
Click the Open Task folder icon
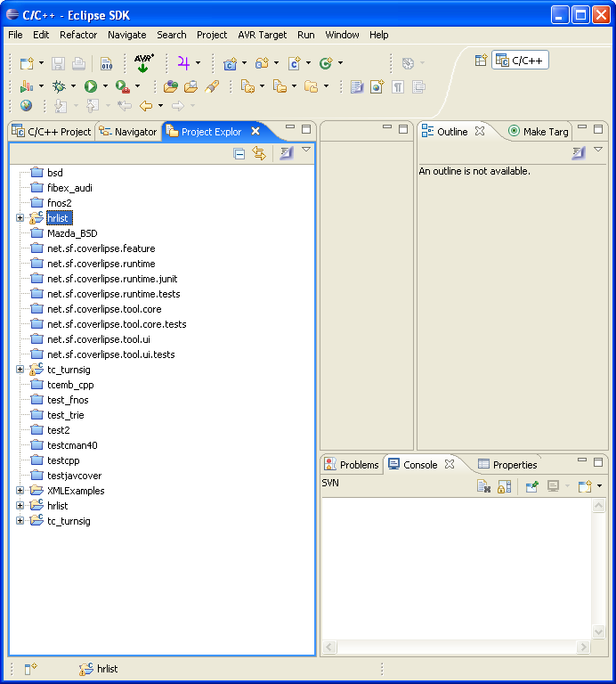coord(191,86)
